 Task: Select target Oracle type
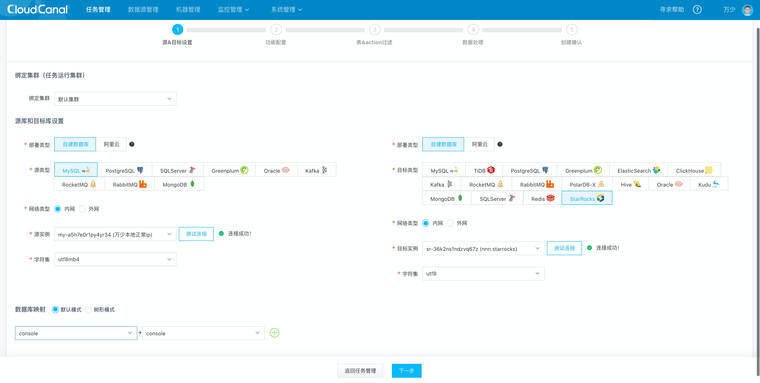(x=669, y=184)
